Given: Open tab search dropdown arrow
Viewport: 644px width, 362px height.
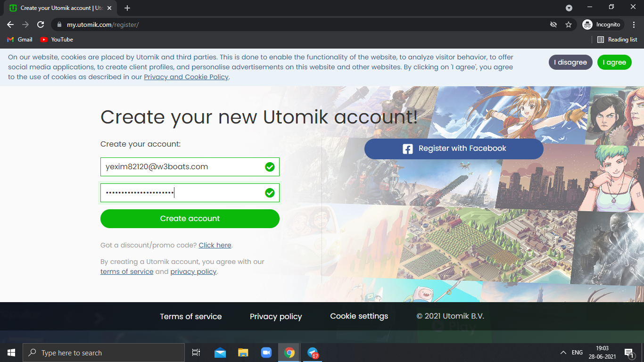Looking at the screenshot, I should [569, 8].
